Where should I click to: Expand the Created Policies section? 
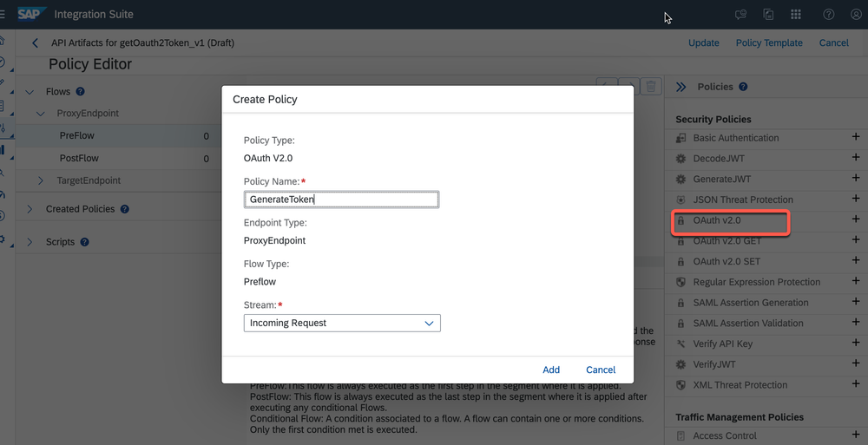(x=30, y=209)
